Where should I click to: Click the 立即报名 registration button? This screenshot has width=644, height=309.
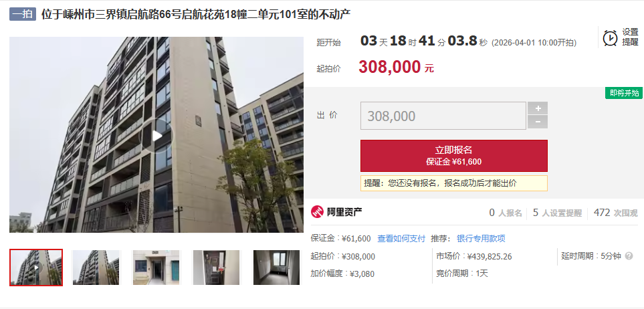pos(454,156)
